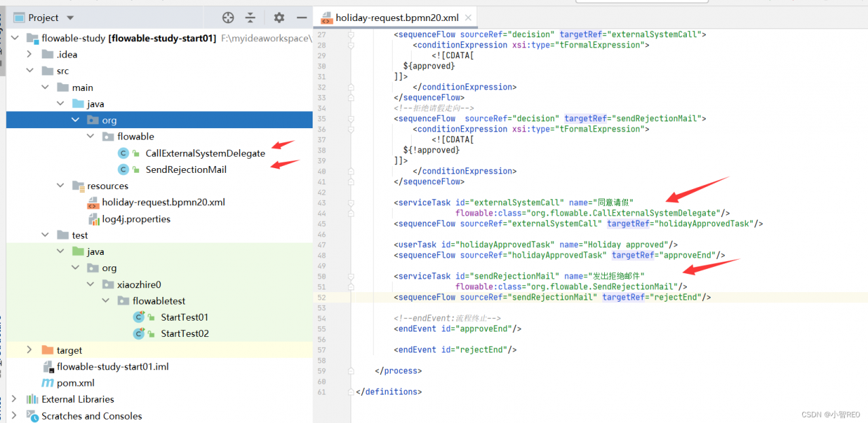
Task: Click the 'holidayApprovedTask' userTask id in code
Action: click(x=506, y=245)
